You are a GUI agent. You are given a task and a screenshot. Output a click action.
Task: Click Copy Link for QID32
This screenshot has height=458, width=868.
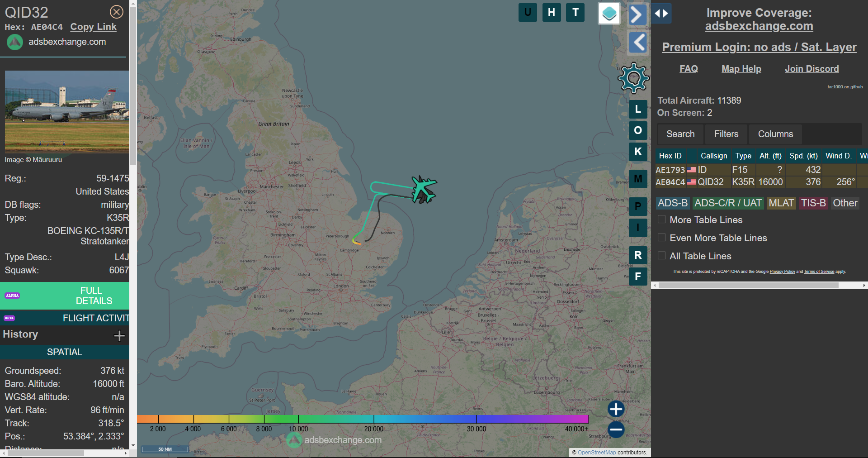[x=93, y=27]
